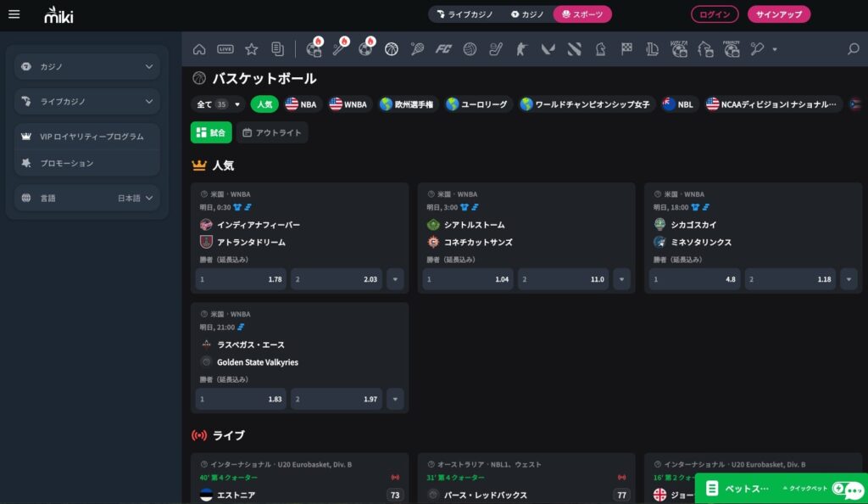Bet on Connecticut Sun at 11.0 odds
The width and height of the screenshot is (868, 504).
coord(563,279)
